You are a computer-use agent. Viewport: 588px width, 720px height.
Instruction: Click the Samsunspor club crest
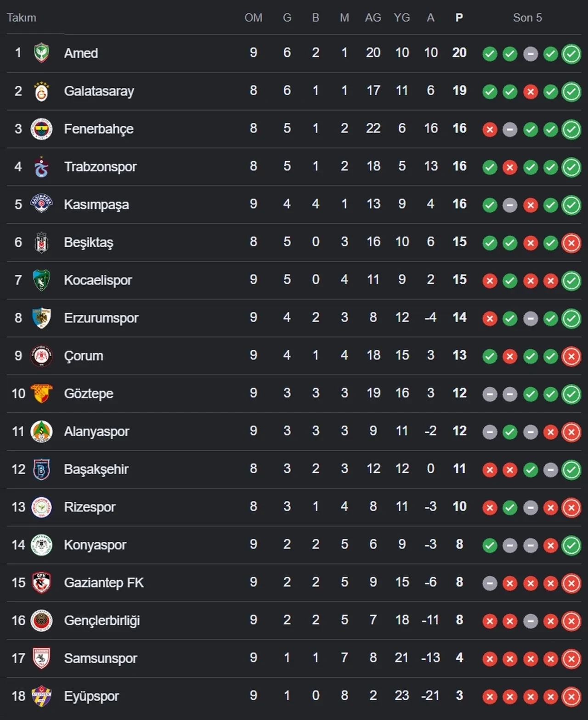[41, 658]
